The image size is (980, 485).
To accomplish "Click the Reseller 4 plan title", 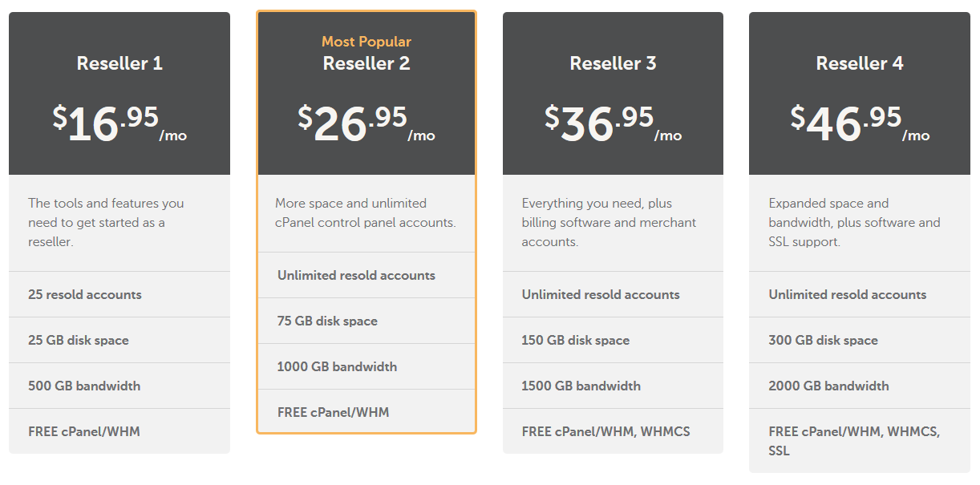I will [x=859, y=63].
